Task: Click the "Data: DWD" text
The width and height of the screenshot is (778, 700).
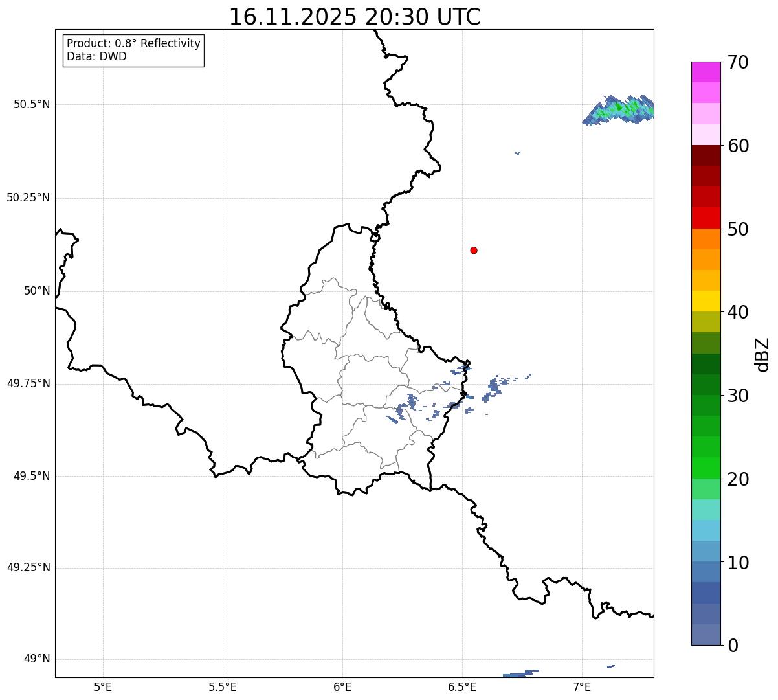Action: pos(96,56)
